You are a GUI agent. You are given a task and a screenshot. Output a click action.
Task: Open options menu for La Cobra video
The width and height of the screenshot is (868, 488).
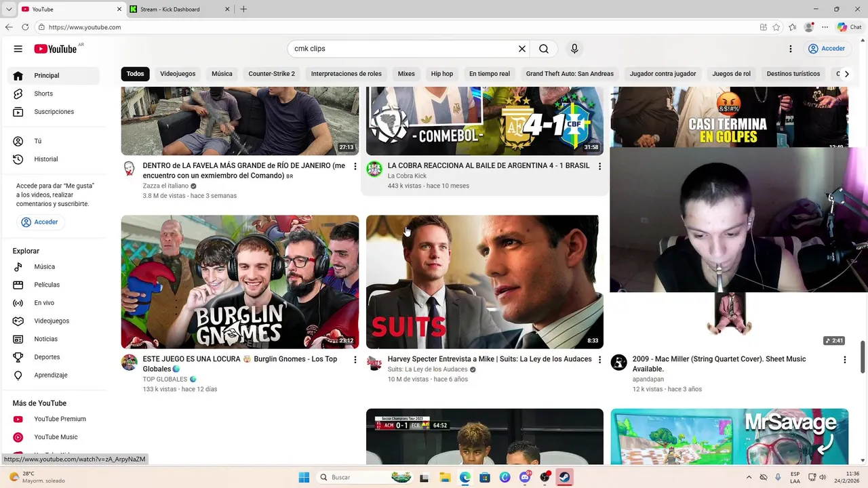pyautogui.click(x=599, y=166)
